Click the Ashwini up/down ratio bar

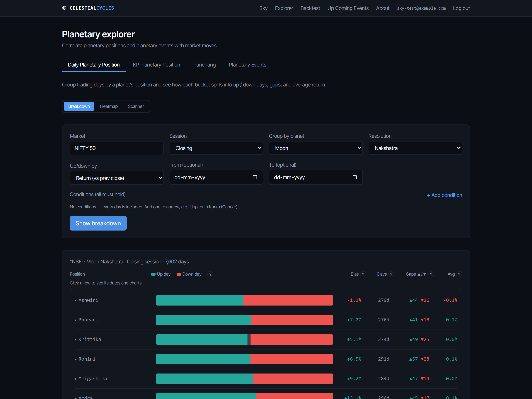pyautogui.click(x=244, y=300)
